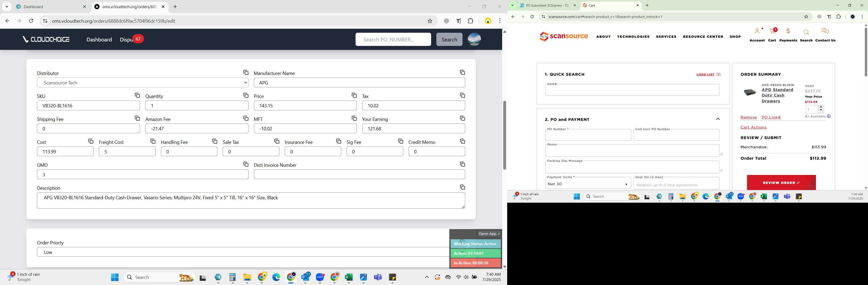Focus the Search PO_NUMBER input
868x285 pixels.
393,39
